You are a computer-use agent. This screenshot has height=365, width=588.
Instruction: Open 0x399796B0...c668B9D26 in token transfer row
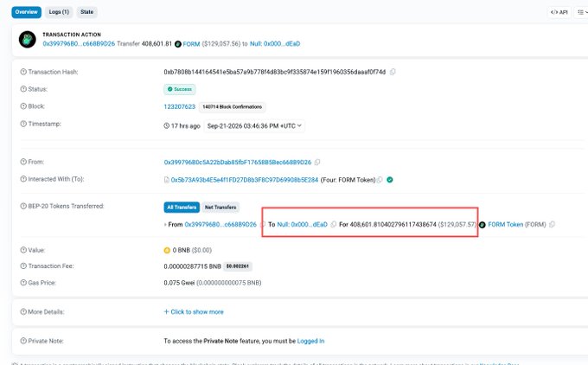(220, 224)
